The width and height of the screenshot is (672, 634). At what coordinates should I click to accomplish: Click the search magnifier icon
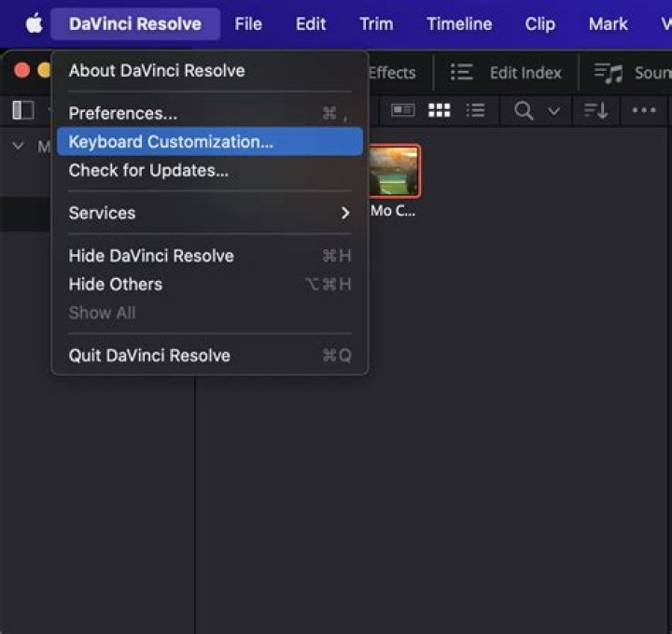(x=525, y=111)
